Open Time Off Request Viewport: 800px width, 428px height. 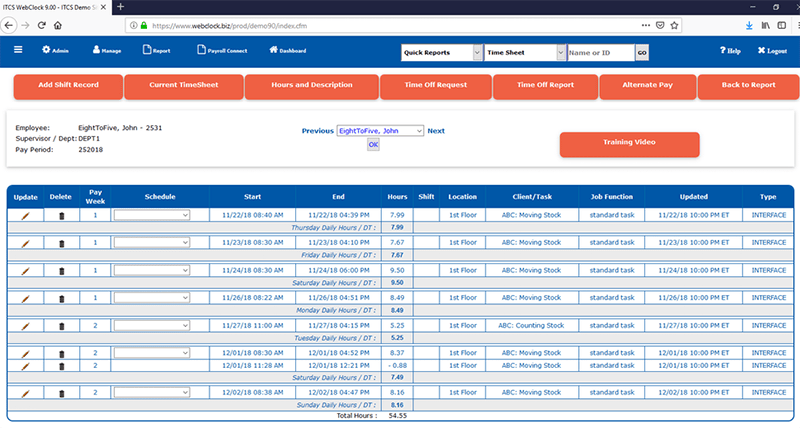pos(436,86)
